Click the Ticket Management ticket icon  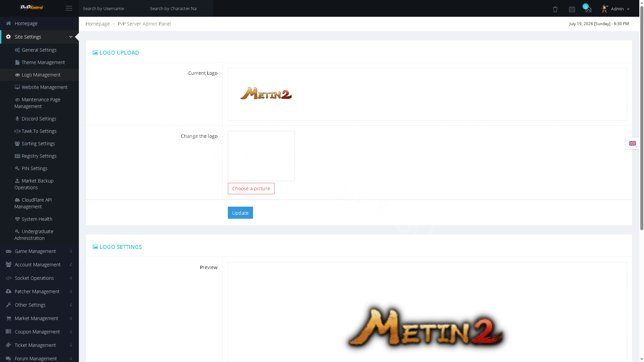(8, 345)
